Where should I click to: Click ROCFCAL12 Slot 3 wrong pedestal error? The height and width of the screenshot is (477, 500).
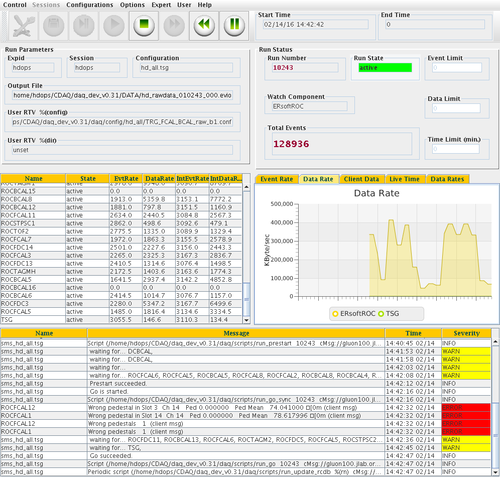(x=246, y=408)
